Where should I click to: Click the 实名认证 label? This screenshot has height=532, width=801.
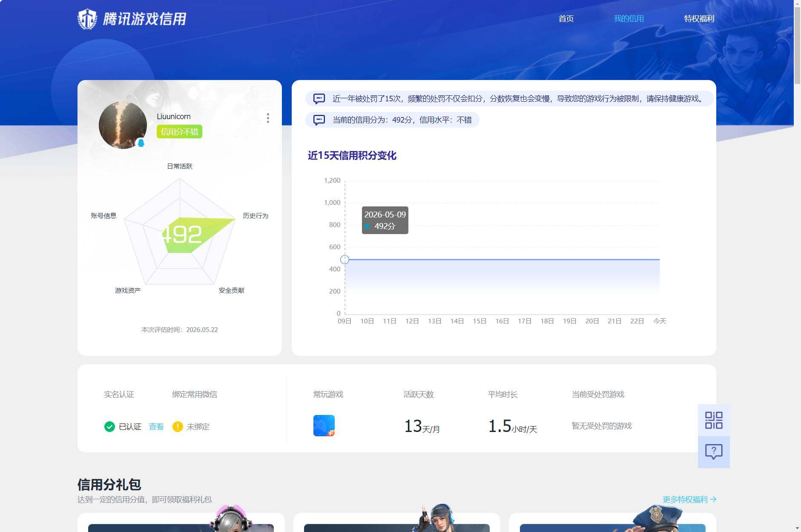click(x=119, y=394)
